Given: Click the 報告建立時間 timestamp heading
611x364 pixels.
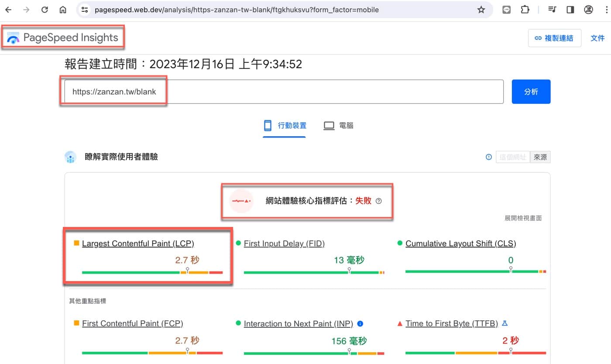Looking at the screenshot, I should pos(183,65).
